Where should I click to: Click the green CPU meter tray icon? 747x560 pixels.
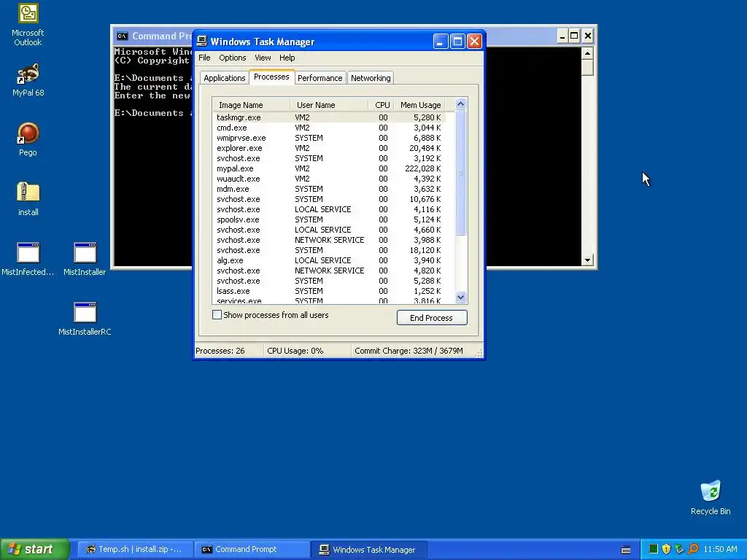(653, 549)
